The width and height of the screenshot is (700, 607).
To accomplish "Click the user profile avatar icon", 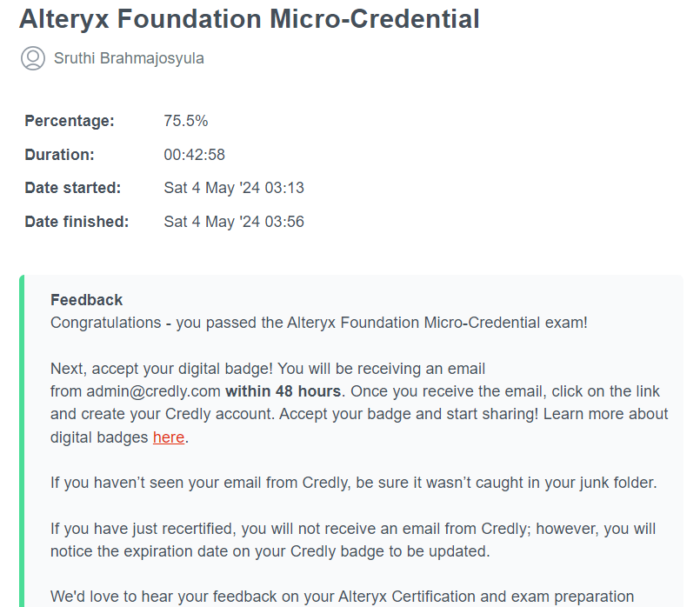I will [33, 58].
